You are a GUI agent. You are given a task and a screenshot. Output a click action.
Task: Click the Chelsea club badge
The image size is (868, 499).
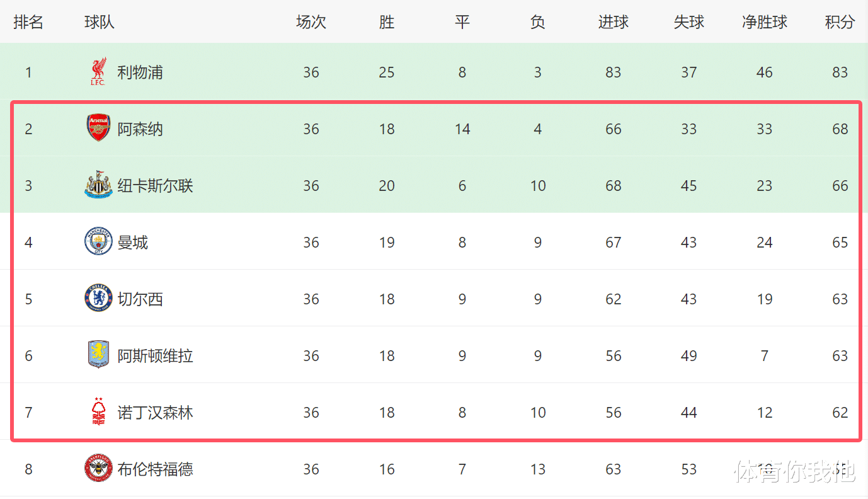click(x=98, y=299)
